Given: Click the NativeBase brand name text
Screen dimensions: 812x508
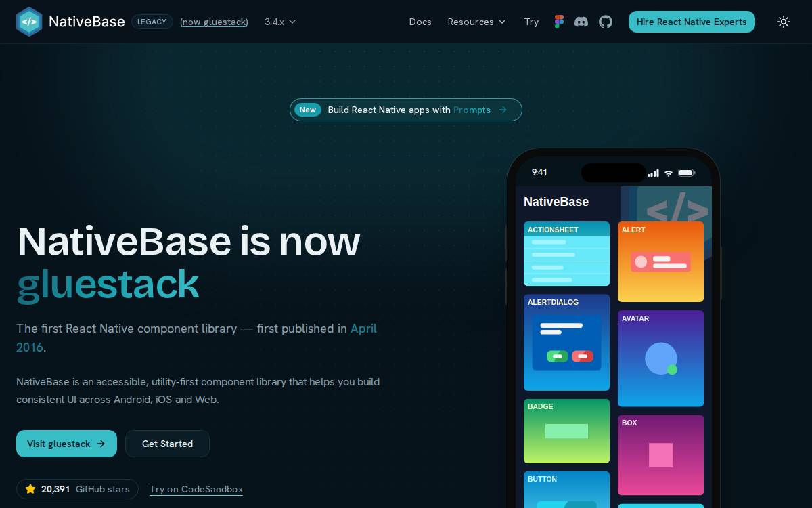Looking at the screenshot, I should (87, 22).
